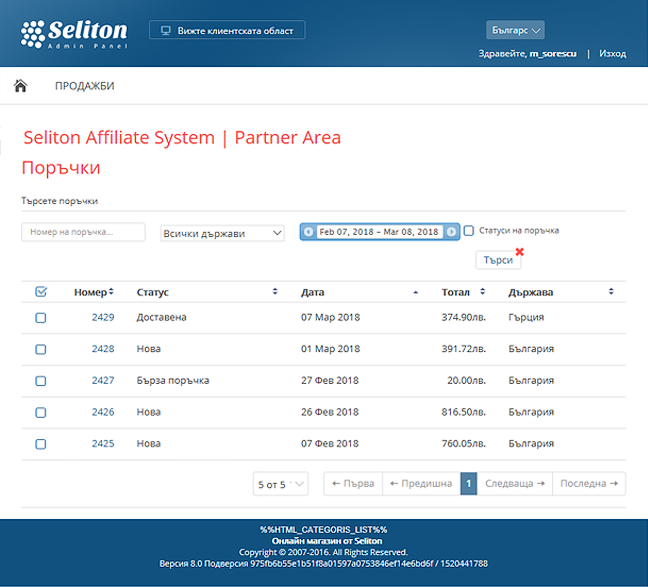This screenshot has height=587, width=648.
Task: Go to page 1 in pagination
Action: pos(469,484)
